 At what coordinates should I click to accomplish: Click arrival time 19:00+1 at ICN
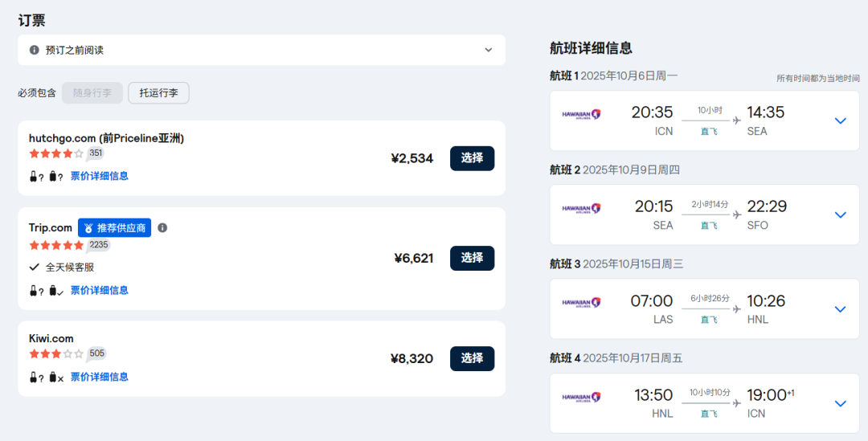pyautogui.click(x=771, y=395)
